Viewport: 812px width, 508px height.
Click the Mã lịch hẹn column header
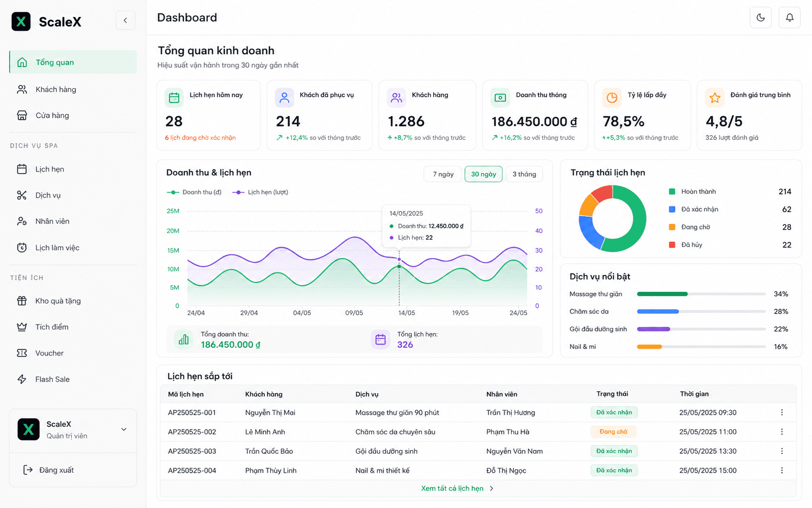coord(186,394)
